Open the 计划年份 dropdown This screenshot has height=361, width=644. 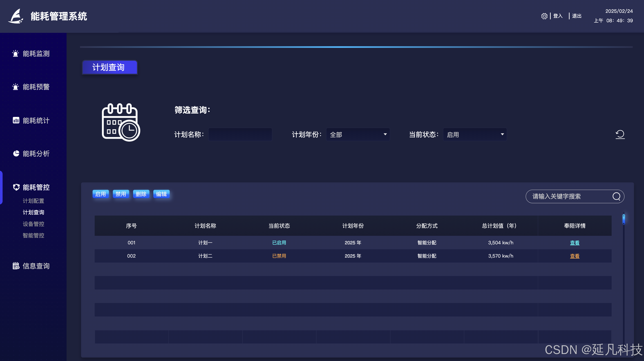click(358, 134)
